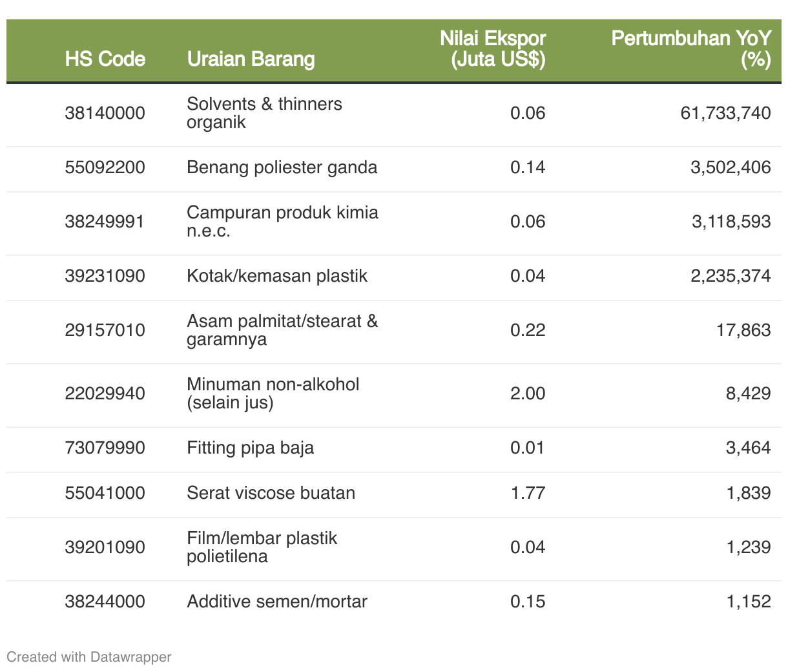Click Campuran produk kimia n.e.c. cell
788x672 pixels.
click(282, 222)
